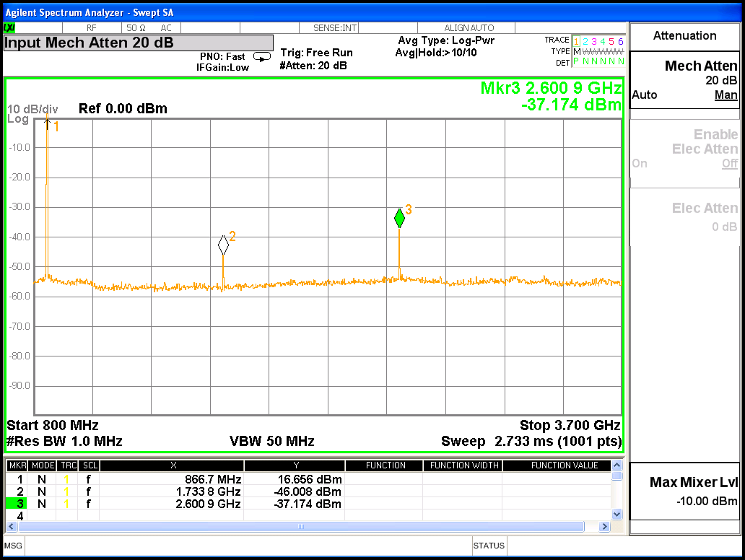Switch Mech Atten to Man
This screenshot has height=560, width=745.
[726, 95]
